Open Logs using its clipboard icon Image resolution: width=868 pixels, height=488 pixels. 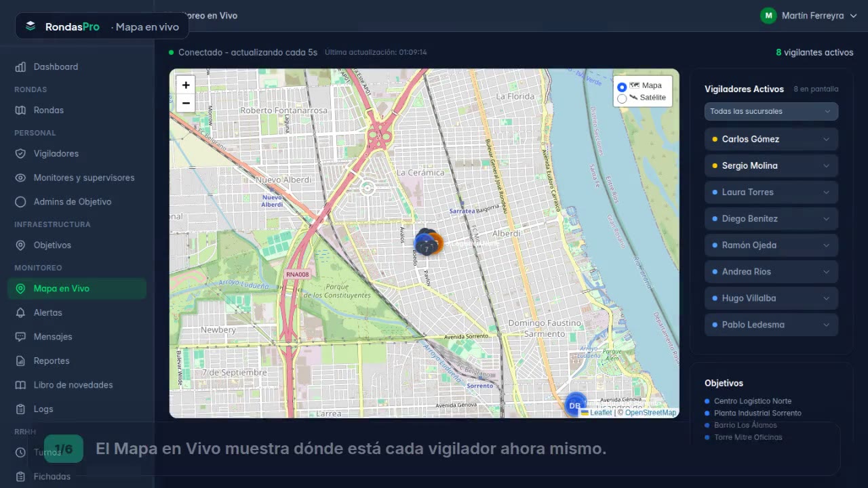(20, 409)
